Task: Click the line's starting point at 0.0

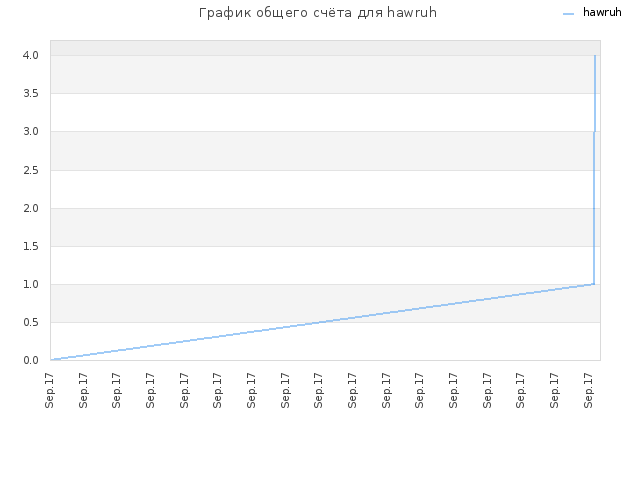Action: point(51,360)
